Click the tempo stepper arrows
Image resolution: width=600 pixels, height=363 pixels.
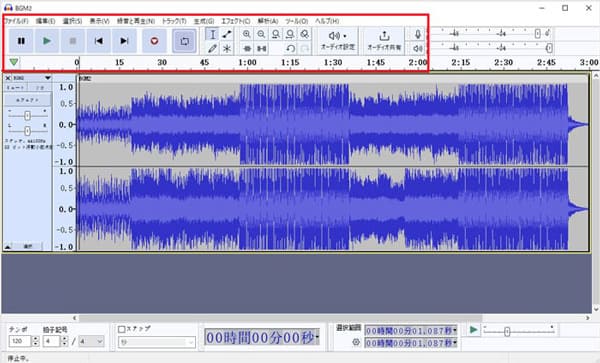tap(36, 341)
